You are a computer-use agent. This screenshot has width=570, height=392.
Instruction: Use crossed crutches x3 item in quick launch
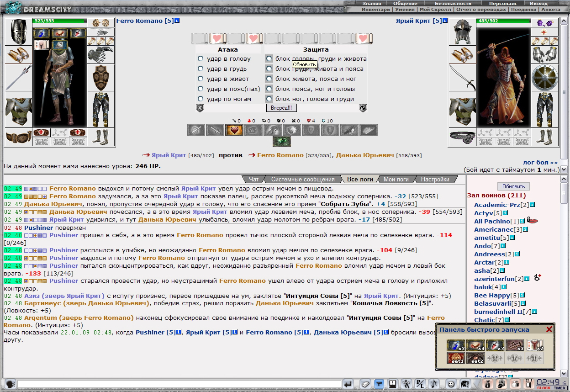tap(514, 345)
